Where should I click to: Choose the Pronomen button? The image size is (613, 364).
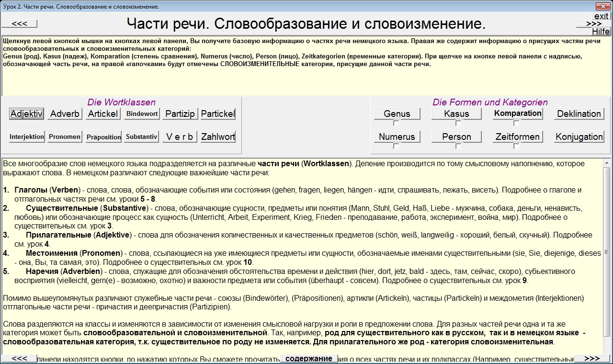[65, 136]
